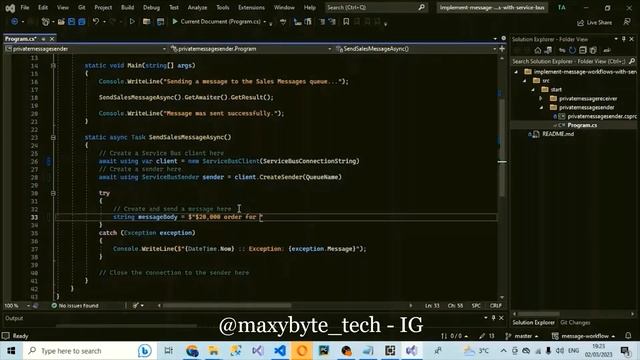Switch to the Solution Explorer bottom tab
This screenshot has width=640, height=360.
tap(533, 323)
